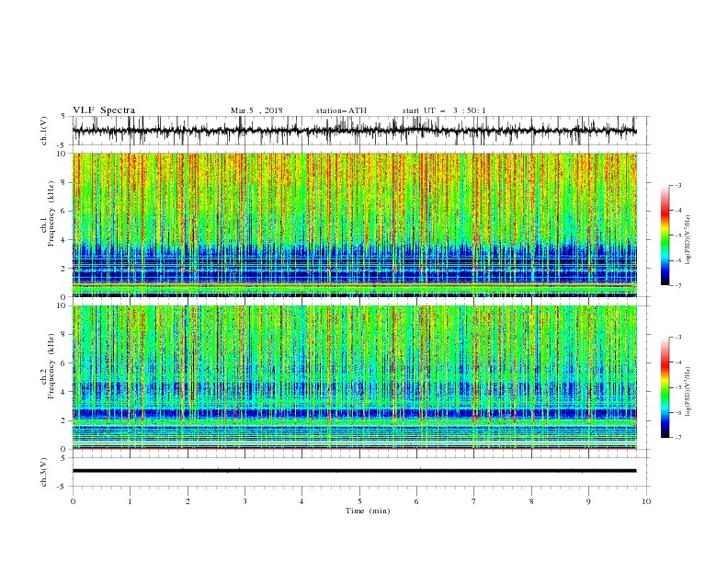
Task: Click the "2" tick on the time axis
Action: tap(188, 501)
